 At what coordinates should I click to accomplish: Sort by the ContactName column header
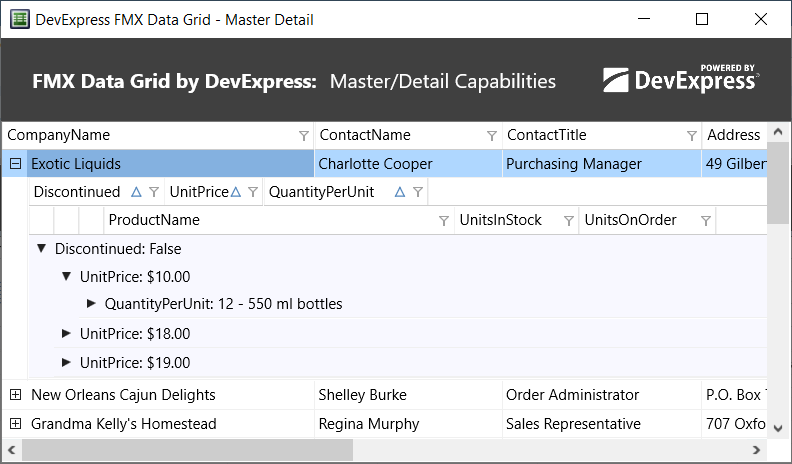408,135
